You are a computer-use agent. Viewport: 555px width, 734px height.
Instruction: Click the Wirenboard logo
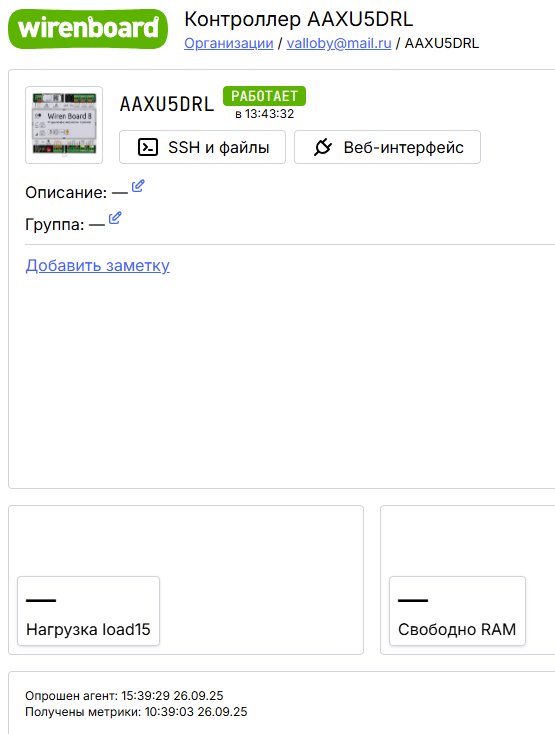(88, 29)
